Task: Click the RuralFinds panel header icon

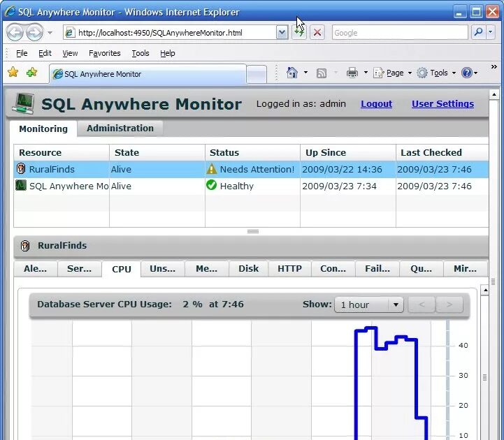Action: click(25, 246)
